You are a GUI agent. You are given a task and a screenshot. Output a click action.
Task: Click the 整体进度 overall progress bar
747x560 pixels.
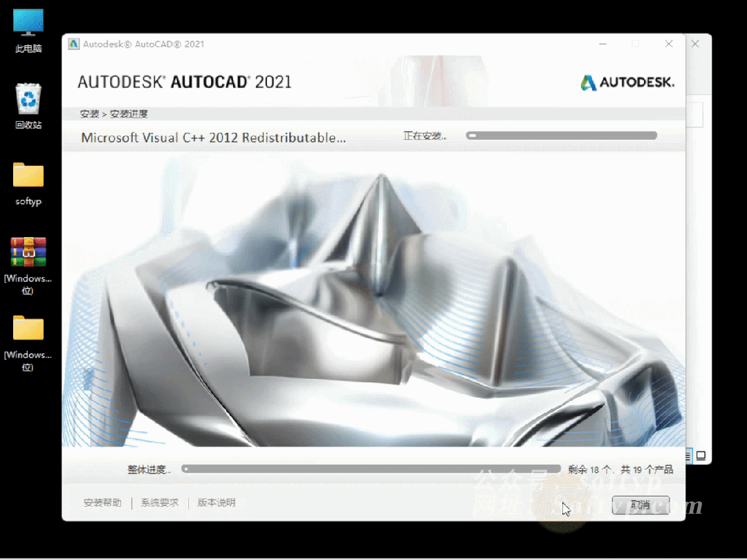click(x=371, y=469)
